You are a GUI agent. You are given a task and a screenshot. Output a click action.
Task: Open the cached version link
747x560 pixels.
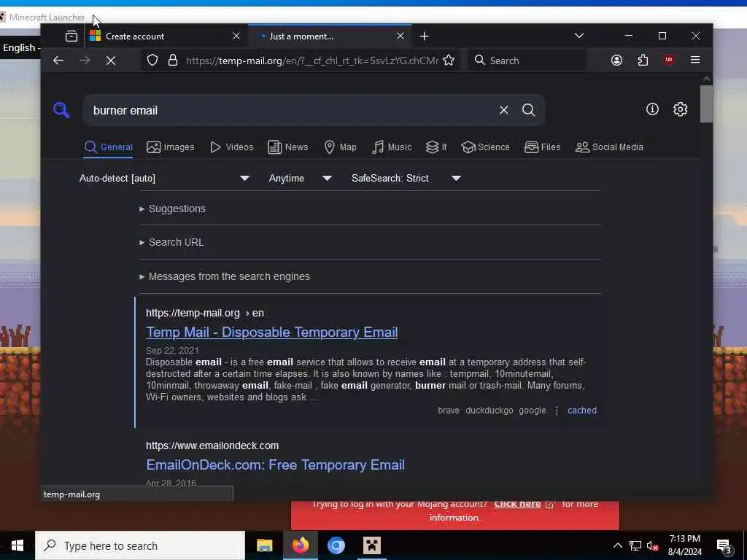pyautogui.click(x=581, y=411)
